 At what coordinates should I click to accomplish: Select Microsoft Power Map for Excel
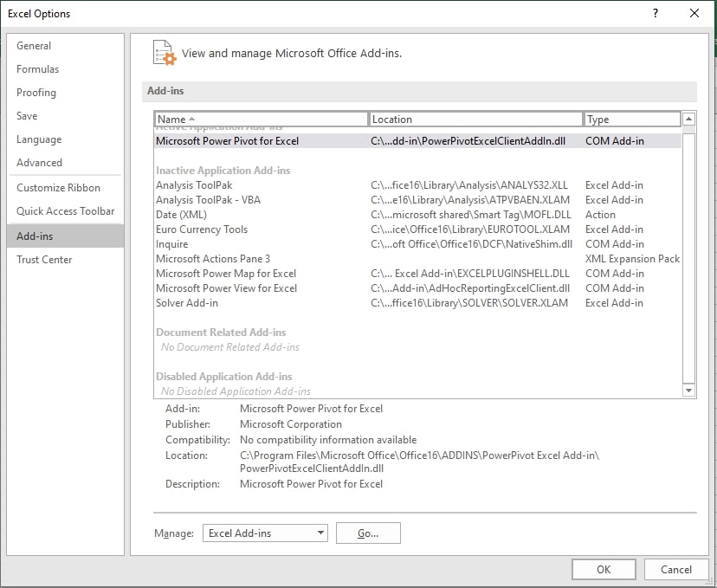[x=225, y=274]
